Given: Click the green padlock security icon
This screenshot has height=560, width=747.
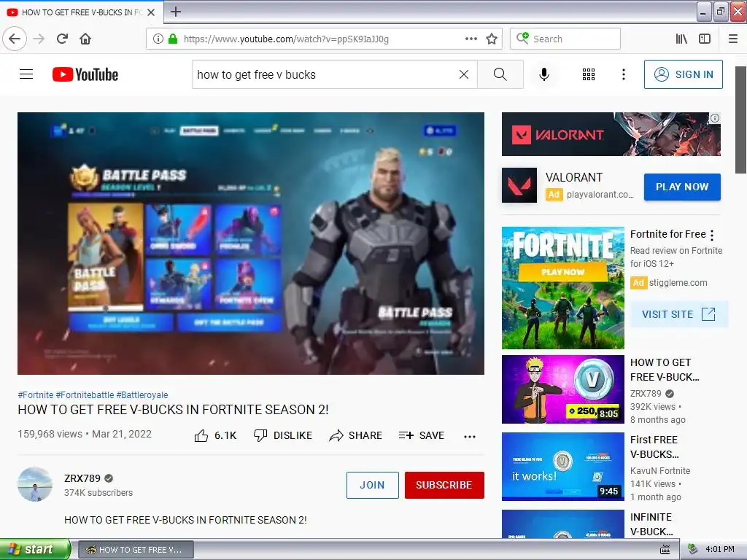Looking at the screenshot, I should point(173,39).
